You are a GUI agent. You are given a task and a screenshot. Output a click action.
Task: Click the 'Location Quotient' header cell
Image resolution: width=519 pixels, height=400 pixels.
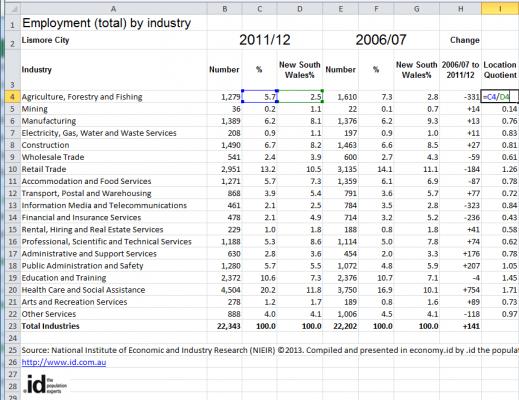(x=500, y=70)
